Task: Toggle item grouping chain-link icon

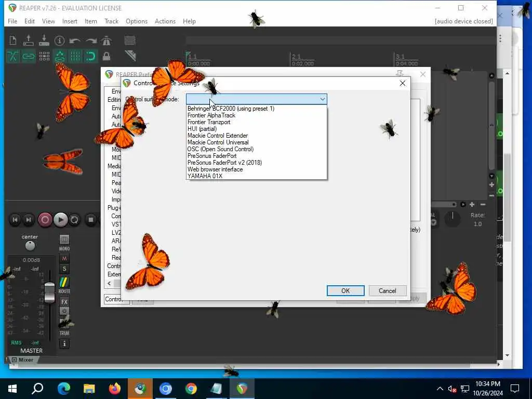Action: coord(29,56)
